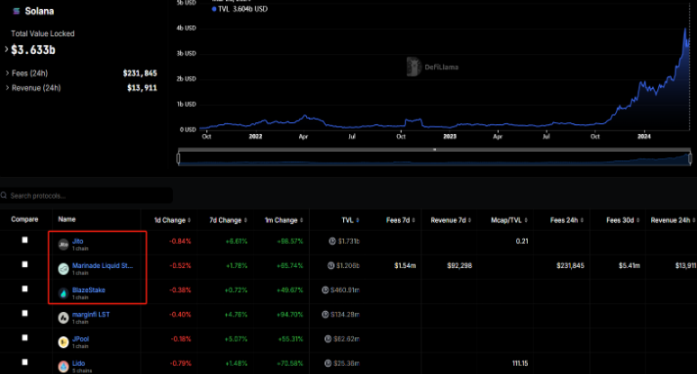Click the marginfi LST logo icon
Image resolution: width=697 pixels, height=374 pixels.
pyautogui.click(x=64, y=318)
